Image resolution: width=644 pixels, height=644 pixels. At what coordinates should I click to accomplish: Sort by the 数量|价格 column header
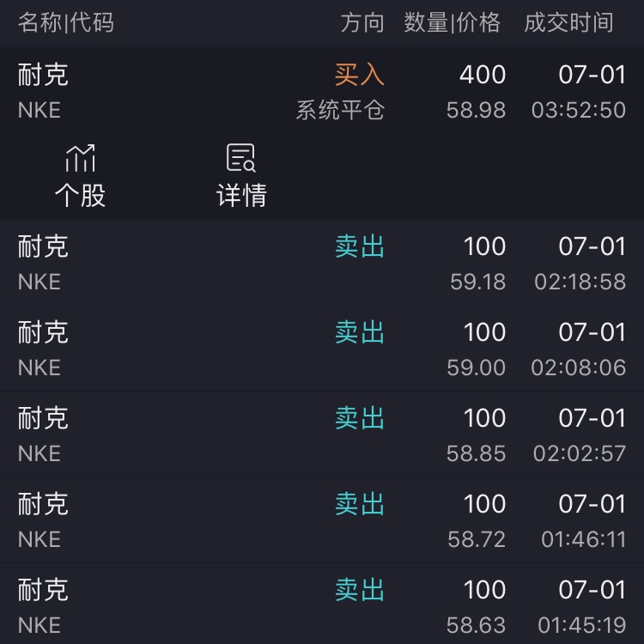point(453,22)
